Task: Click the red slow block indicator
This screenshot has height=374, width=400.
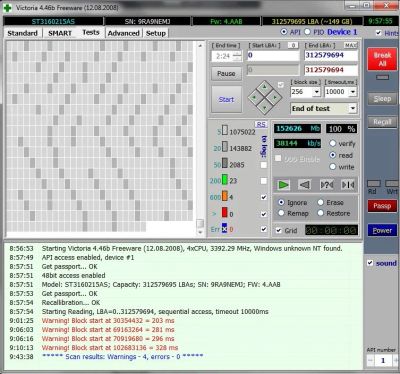Action: click(x=225, y=212)
